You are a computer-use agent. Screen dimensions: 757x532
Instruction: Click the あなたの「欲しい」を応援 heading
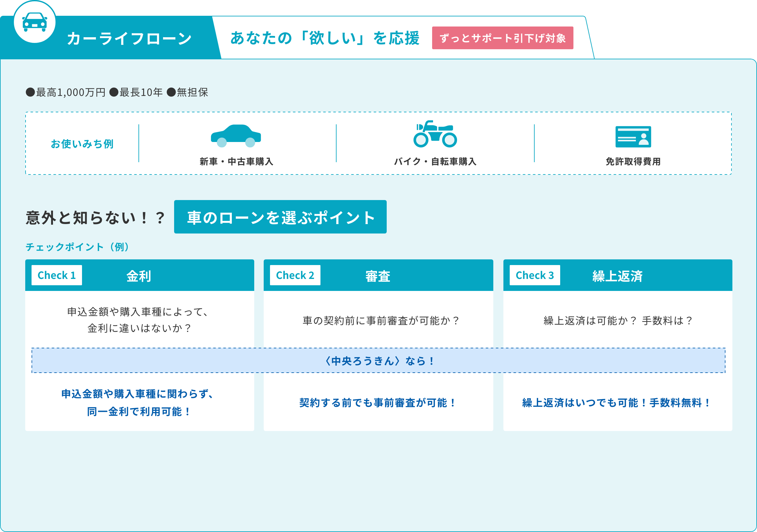click(325, 38)
